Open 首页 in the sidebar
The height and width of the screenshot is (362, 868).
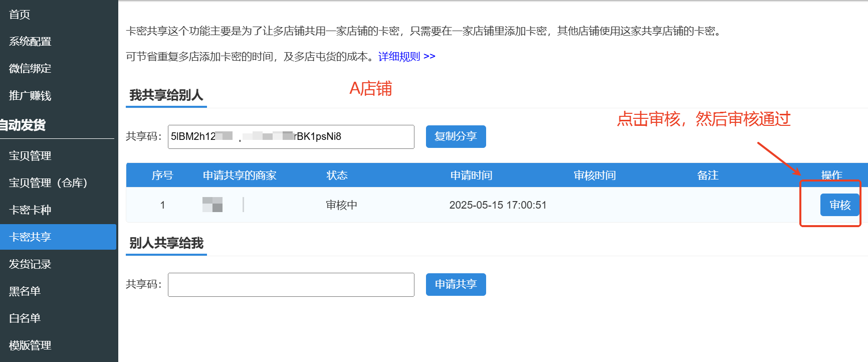(x=20, y=15)
